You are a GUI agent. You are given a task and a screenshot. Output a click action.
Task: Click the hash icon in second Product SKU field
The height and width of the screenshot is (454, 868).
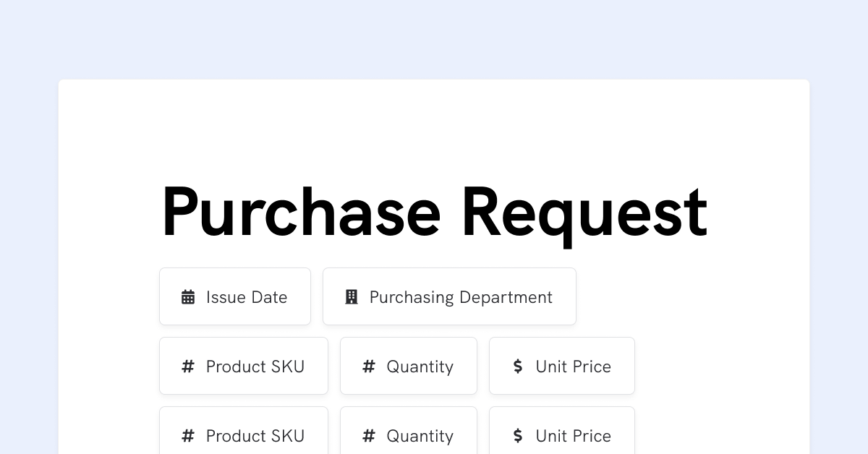188,436
